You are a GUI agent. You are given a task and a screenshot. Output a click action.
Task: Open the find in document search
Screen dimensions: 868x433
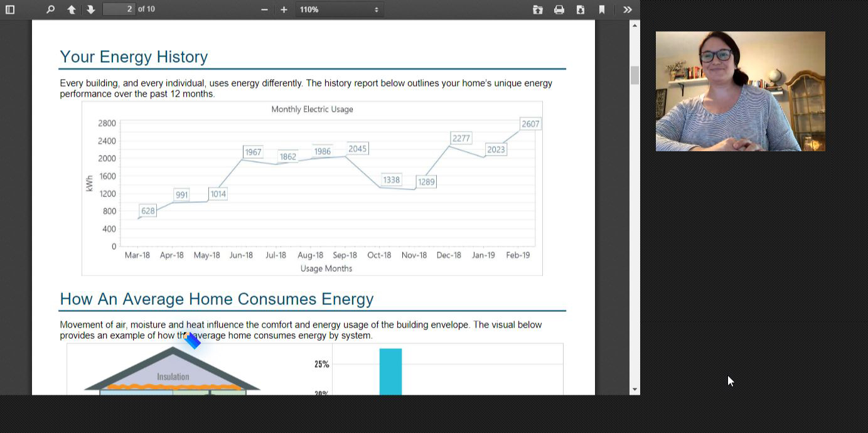point(51,9)
